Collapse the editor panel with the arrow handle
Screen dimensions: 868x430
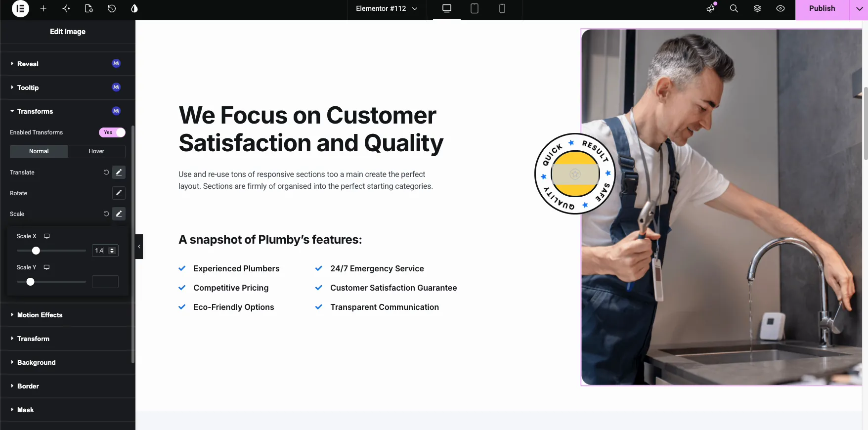coord(139,246)
